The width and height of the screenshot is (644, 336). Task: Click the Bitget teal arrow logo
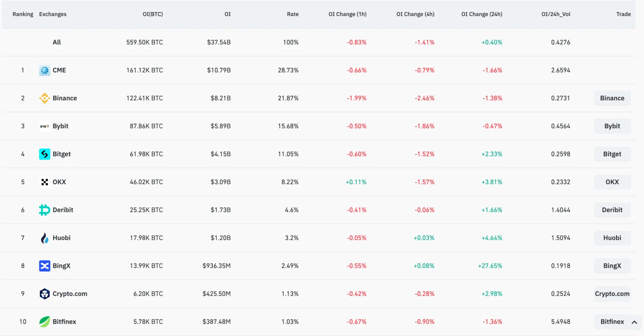(x=45, y=154)
